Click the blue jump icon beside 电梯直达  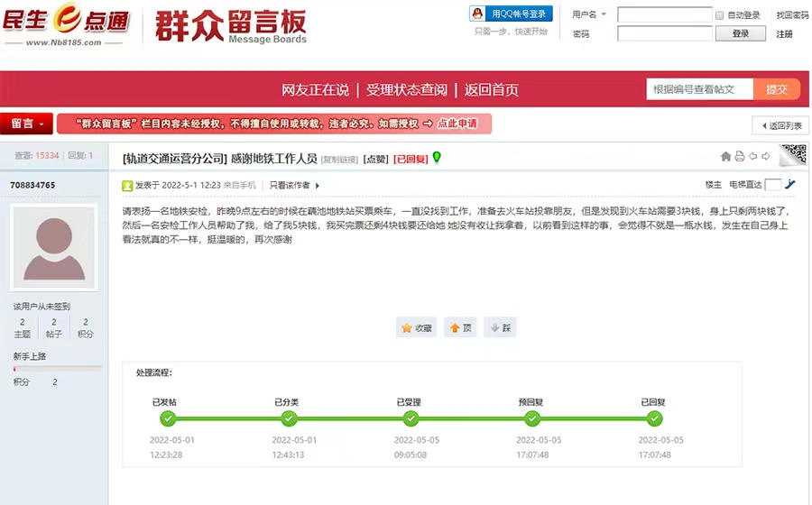(x=790, y=184)
